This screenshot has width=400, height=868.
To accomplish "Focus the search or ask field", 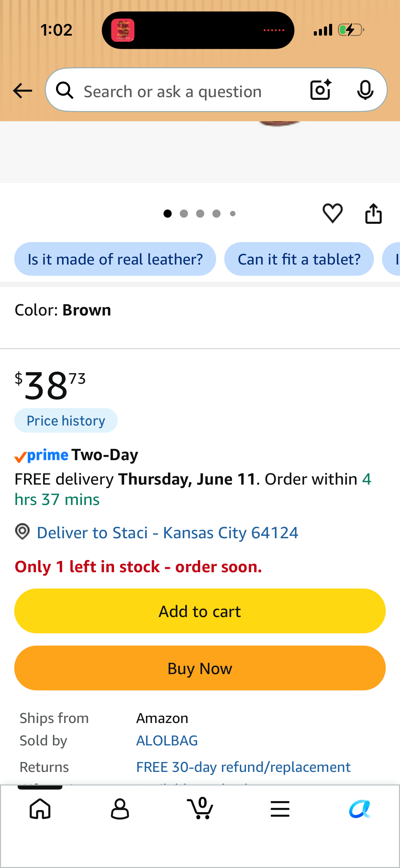I will click(190, 91).
